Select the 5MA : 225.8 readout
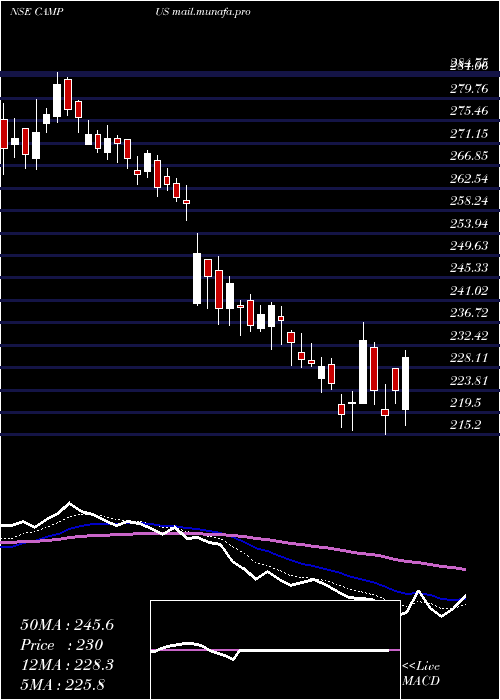 pyautogui.click(x=62, y=684)
